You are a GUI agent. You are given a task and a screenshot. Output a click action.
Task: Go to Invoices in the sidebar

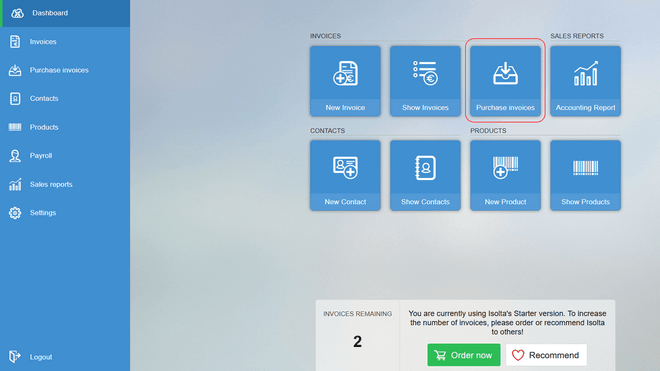tap(65, 42)
